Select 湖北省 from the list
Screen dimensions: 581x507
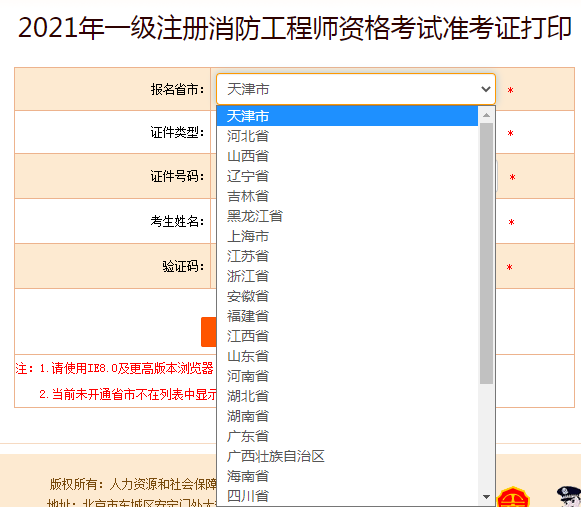[347, 396]
